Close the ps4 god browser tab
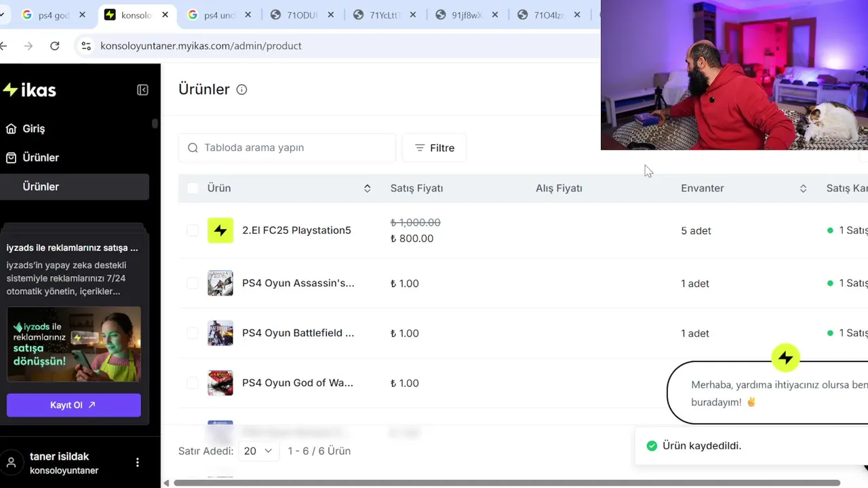This screenshot has height=488, width=868. tap(82, 15)
